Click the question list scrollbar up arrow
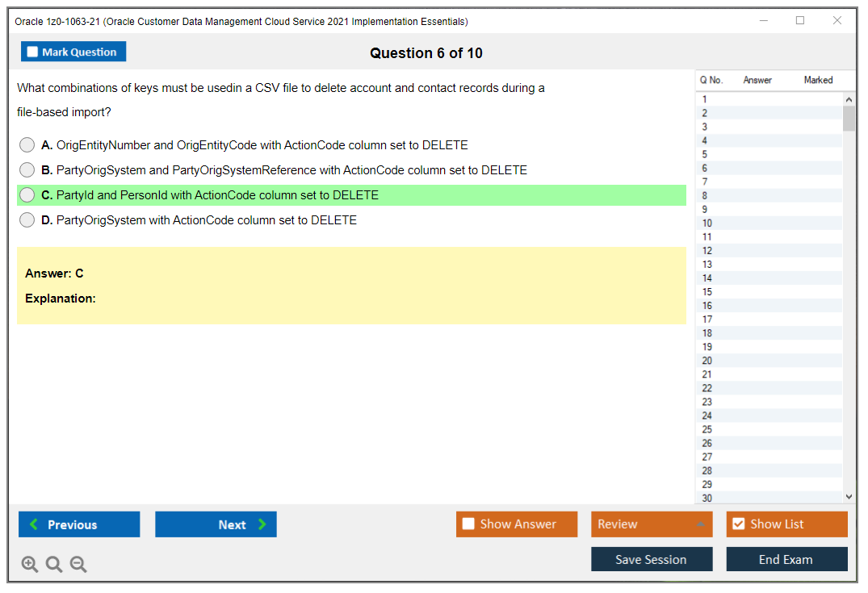This screenshot has height=593, width=868. [x=849, y=98]
